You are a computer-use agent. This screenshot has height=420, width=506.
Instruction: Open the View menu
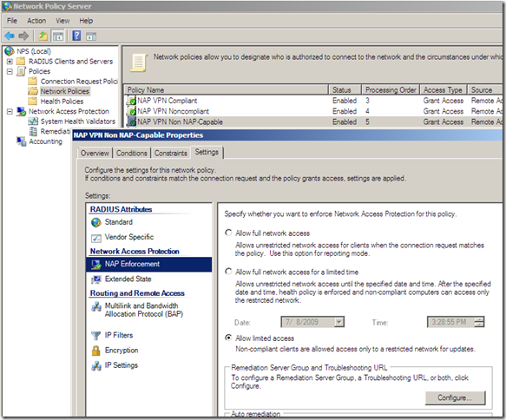coord(62,21)
